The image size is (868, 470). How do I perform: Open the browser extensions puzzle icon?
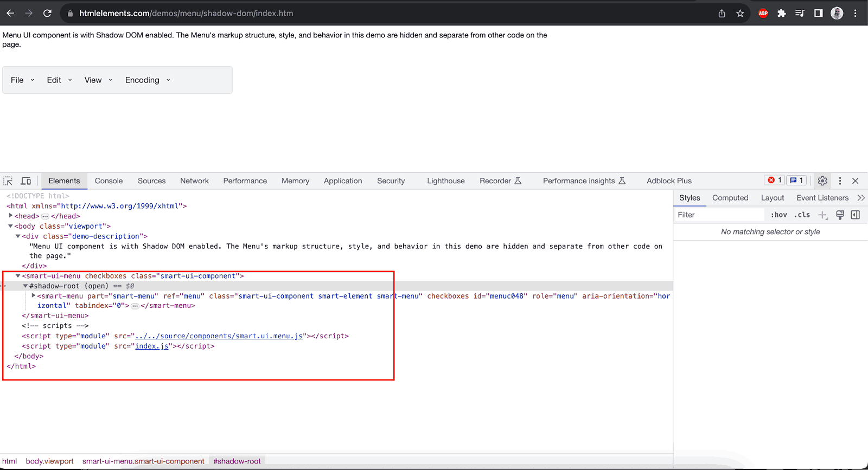tap(781, 14)
